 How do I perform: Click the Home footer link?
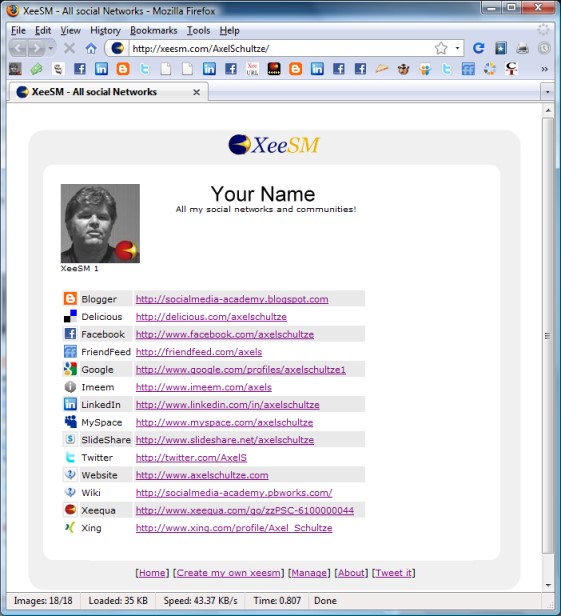[x=152, y=573]
